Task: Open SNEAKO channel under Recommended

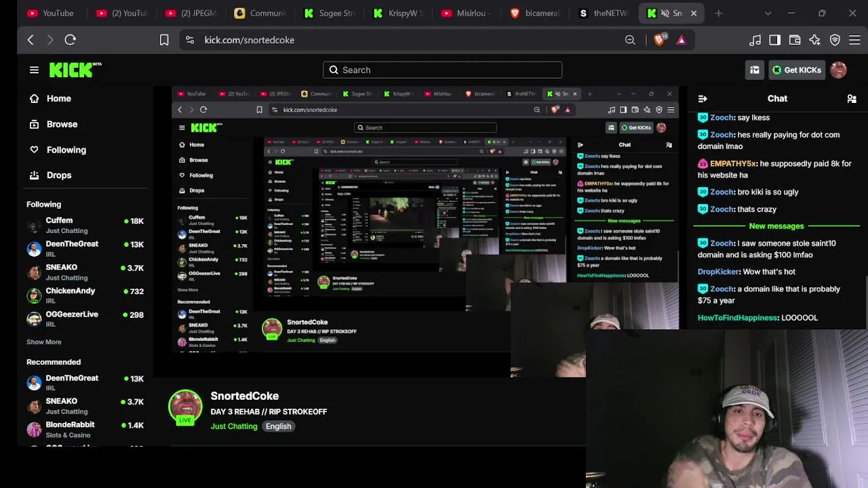Action: point(85,406)
